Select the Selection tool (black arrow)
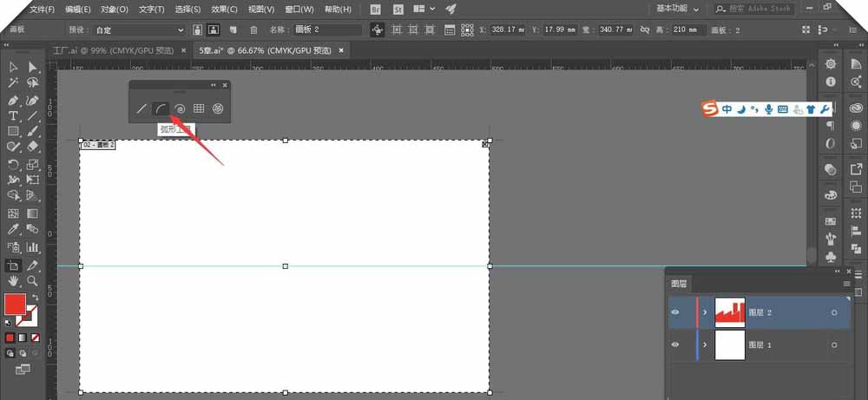The image size is (868, 400). 13,68
